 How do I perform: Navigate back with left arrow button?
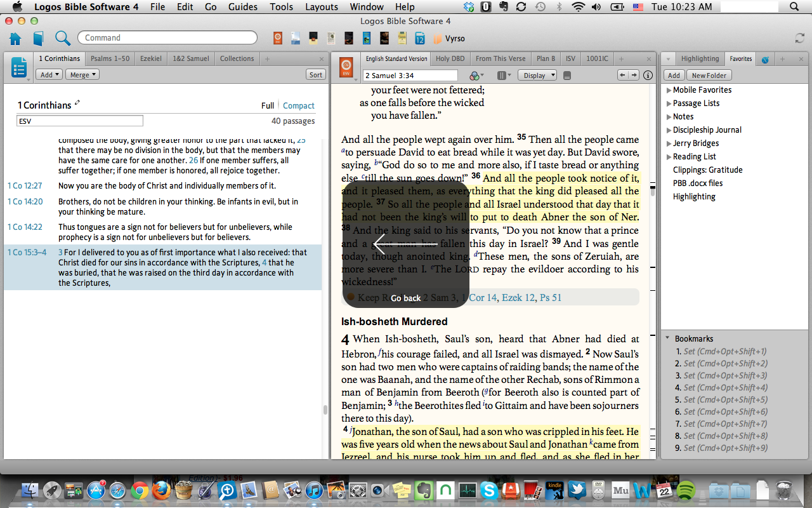(x=623, y=75)
